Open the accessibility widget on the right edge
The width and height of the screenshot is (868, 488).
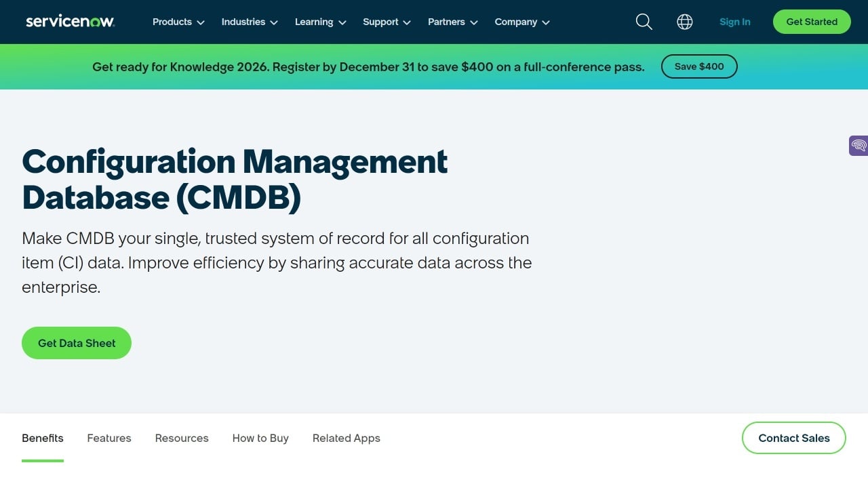coord(858,145)
